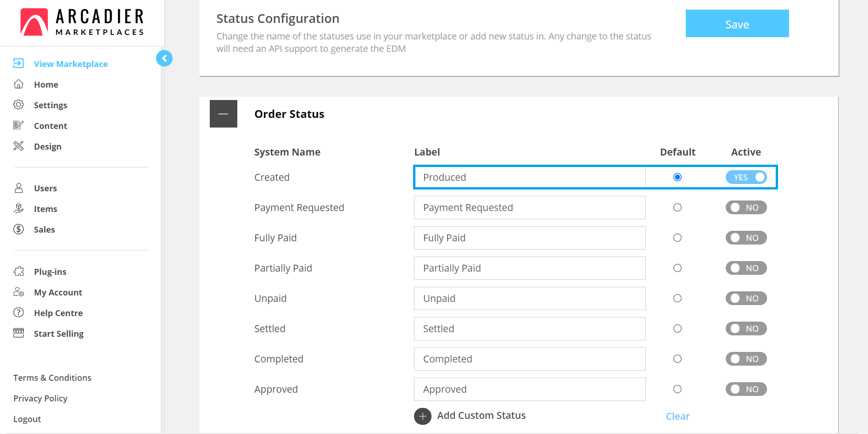Click the plus icon for Add Custom Status
This screenshot has width=868, height=434.
(423, 416)
